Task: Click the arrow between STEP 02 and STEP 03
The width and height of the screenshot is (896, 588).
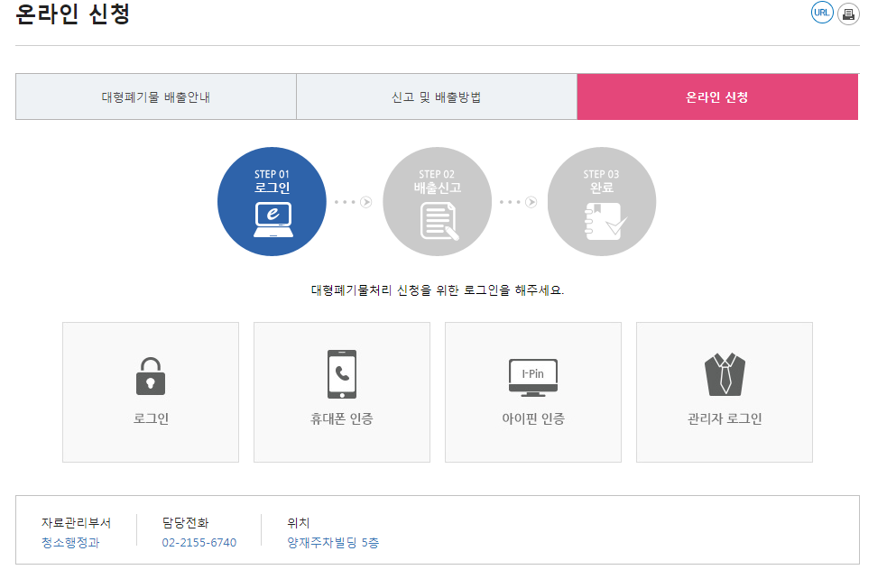Action: point(531,202)
